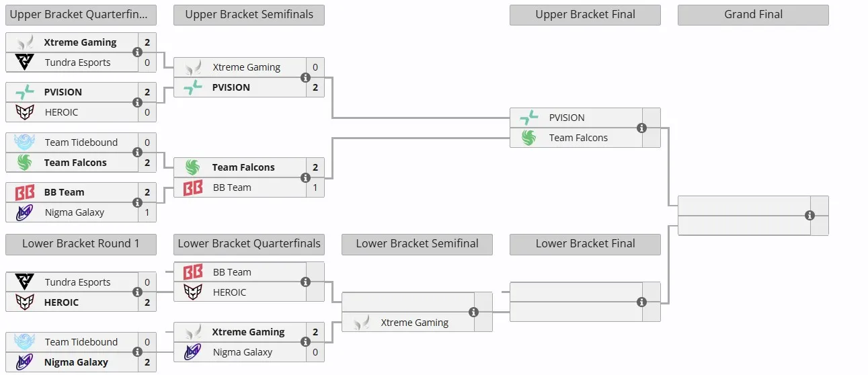The width and height of the screenshot is (868, 375).
Task: Show info for Lower Bracket Semifinal with Xtreme Gaming
Action: pyautogui.click(x=473, y=312)
